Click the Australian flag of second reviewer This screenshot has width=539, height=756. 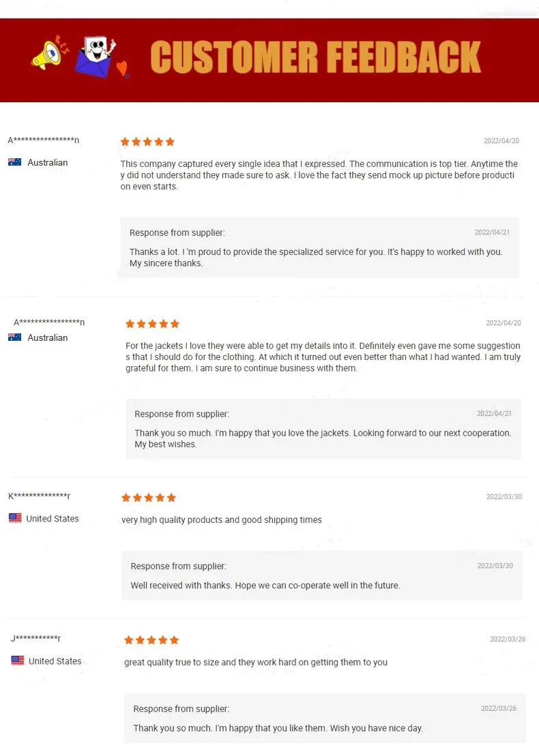(14, 337)
